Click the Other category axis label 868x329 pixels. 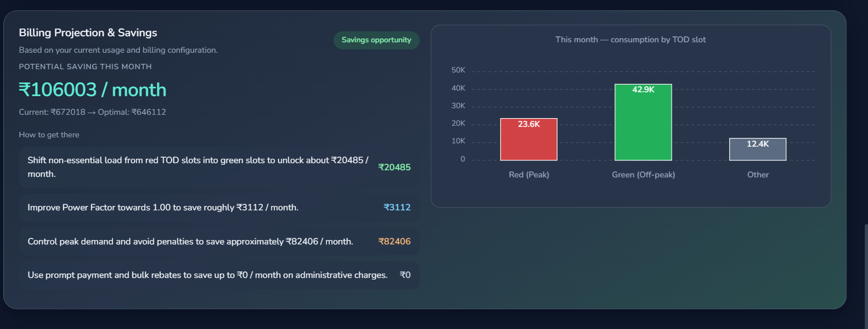[x=757, y=174]
